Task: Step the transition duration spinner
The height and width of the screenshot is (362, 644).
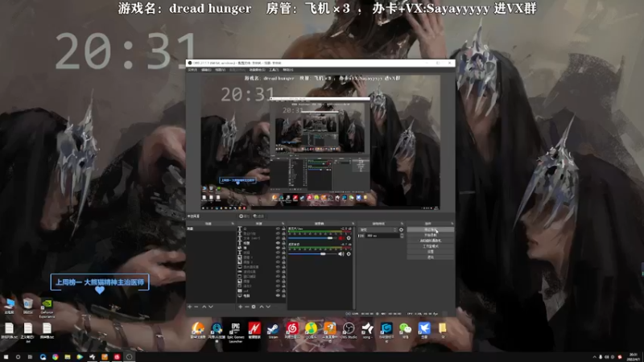Action: tap(402, 236)
